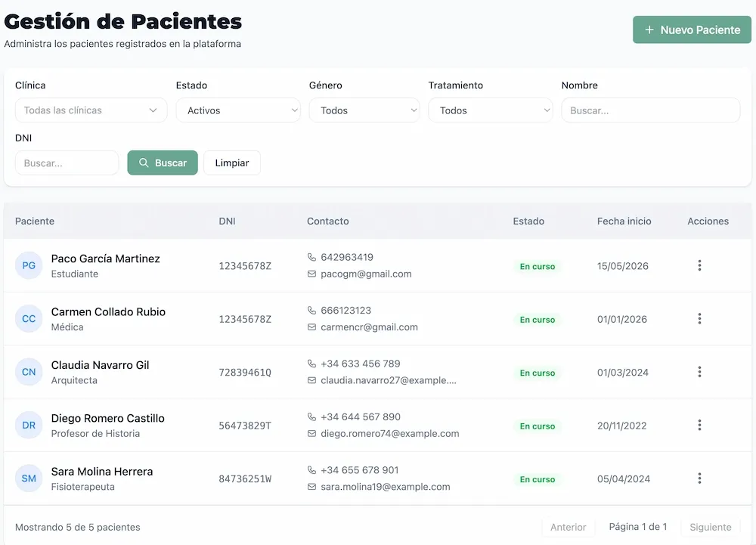Image resolution: width=756 pixels, height=545 pixels.
Task: Click email sara.molina19@example.com
Action: coord(386,487)
